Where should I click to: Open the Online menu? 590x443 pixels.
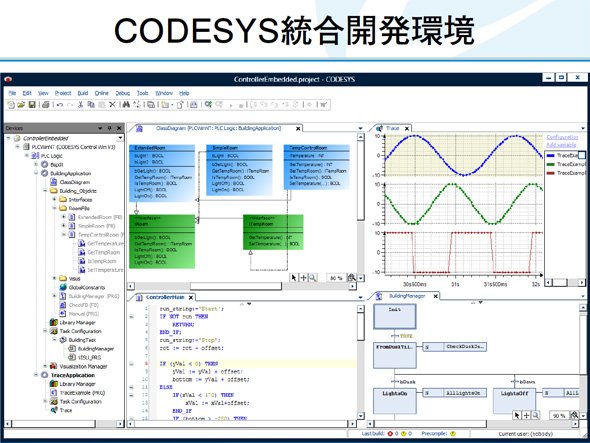point(101,93)
